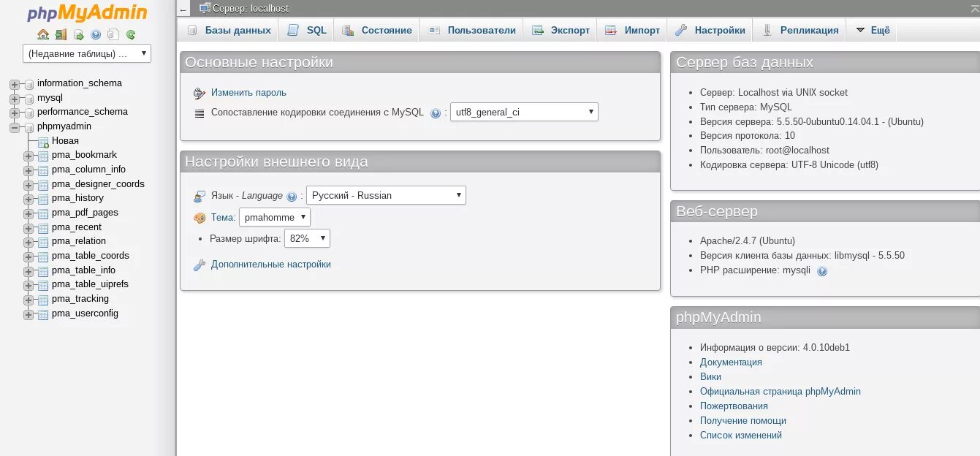Open the Получение помощи link
This screenshot has height=456, width=980.
click(x=743, y=421)
